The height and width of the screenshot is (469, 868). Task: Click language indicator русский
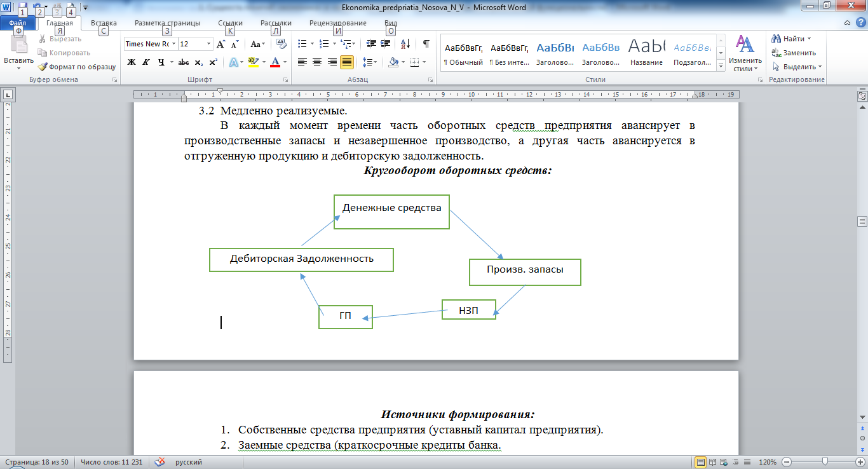pos(189,462)
